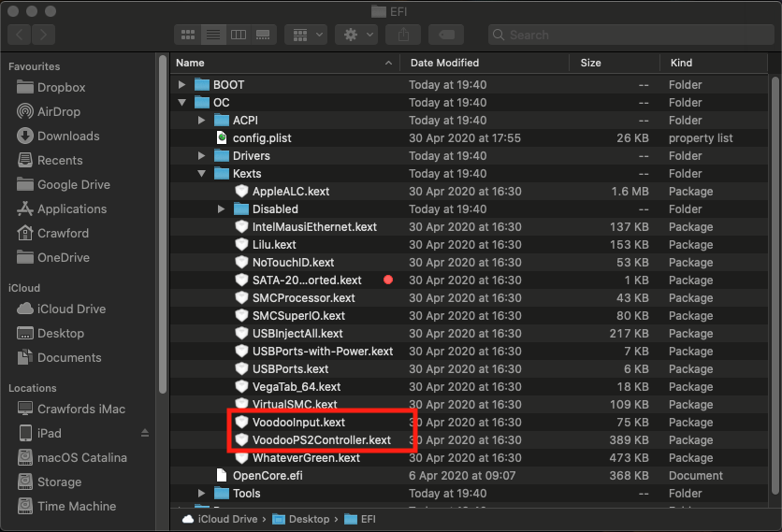Expand the BOOT folder
The width and height of the screenshot is (782, 532).
click(182, 85)
